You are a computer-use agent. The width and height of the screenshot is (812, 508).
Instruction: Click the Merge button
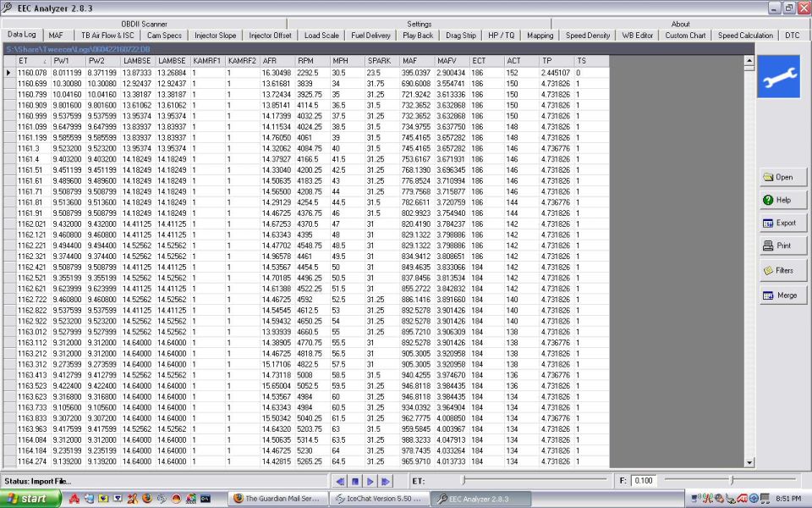coord(783,295)
